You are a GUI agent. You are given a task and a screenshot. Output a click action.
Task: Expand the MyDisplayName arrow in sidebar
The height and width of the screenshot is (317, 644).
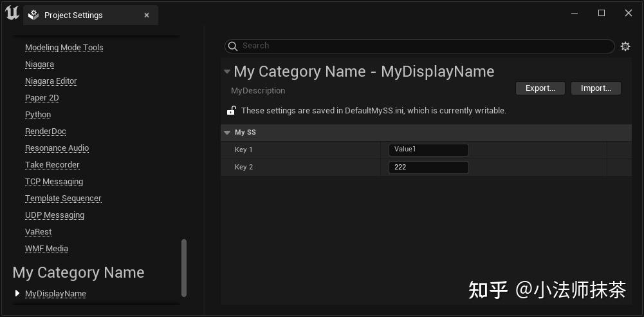(x=17, y=293)
